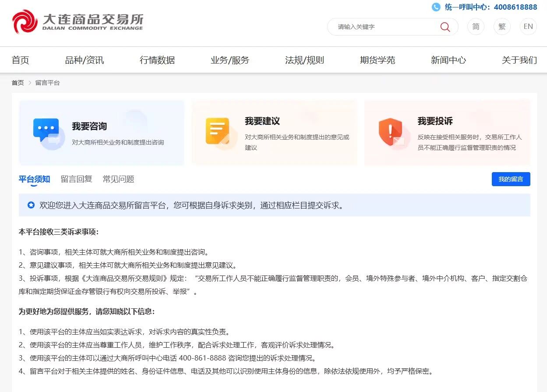Expand the 法规/规则 menu
Screen dimensions: 547x392
[304, 60]
